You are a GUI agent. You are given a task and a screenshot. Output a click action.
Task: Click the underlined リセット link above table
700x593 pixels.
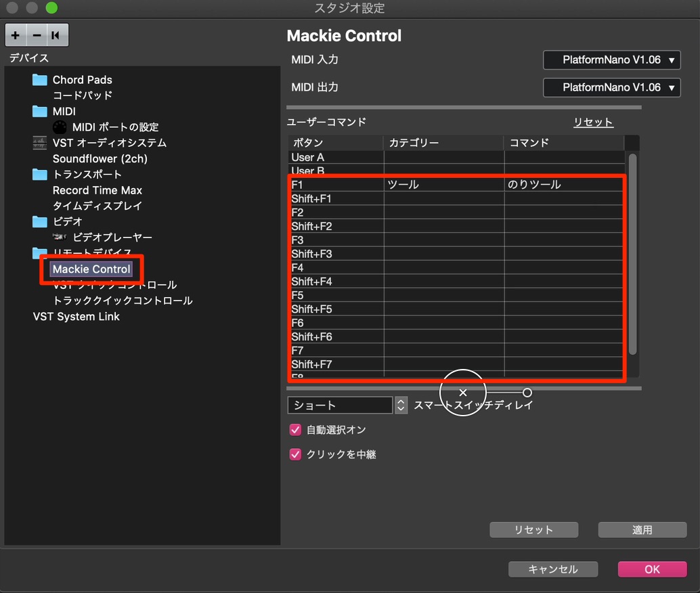593,123
